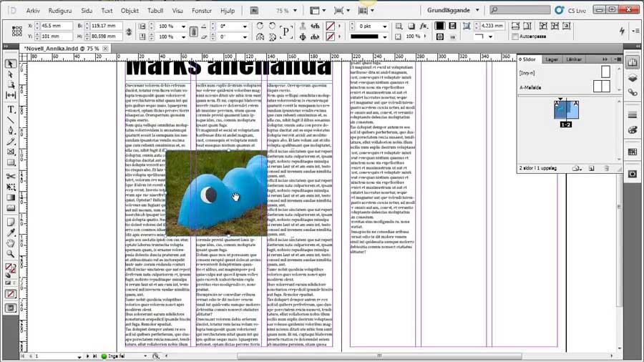Toggle constrain proportions for scaling chain
The width and height of the screenshot is (644, 362).
(193, 31)
